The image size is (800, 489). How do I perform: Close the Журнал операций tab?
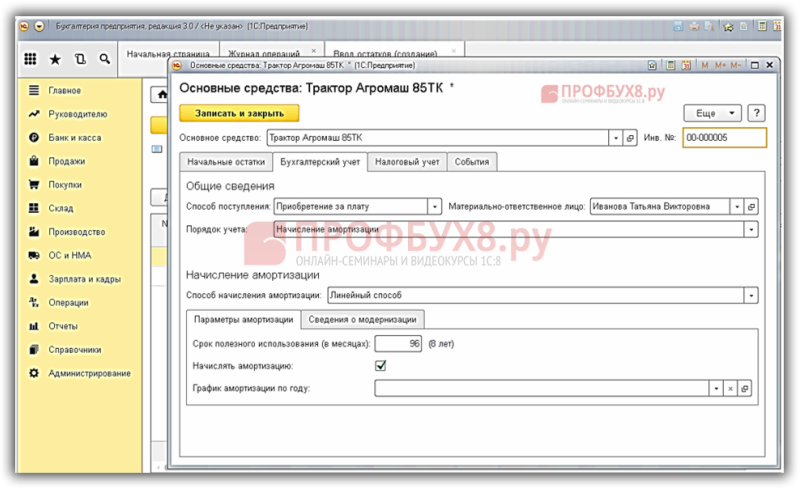coord(314,51)
